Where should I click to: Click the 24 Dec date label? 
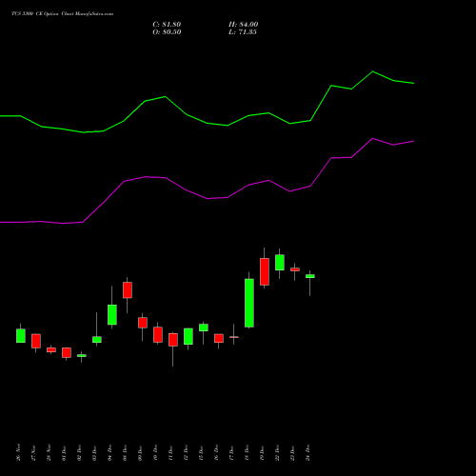tap(307, 452)
